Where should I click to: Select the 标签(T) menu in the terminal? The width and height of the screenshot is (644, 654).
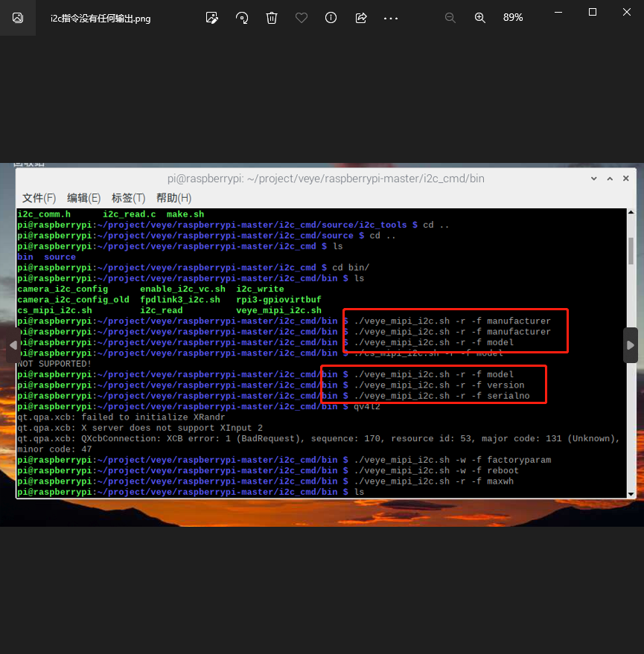(128, 198)
